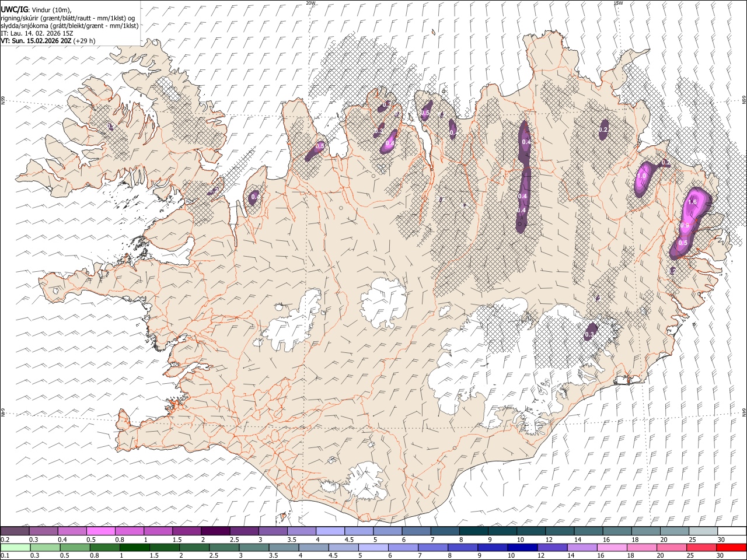Click the top-row legend swatch between 0.2 and 0.3
The width and height of the screenshot is (747, 560).
(x=15, y=531)
